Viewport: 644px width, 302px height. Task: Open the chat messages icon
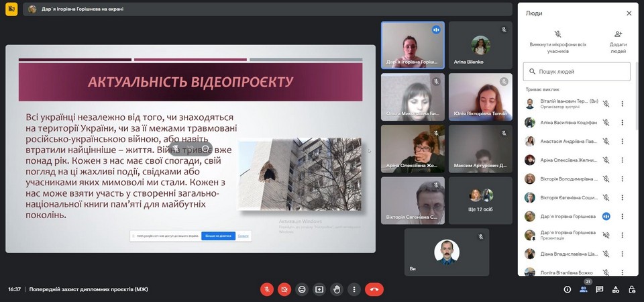pyautogui.click(x=599, y=289)
